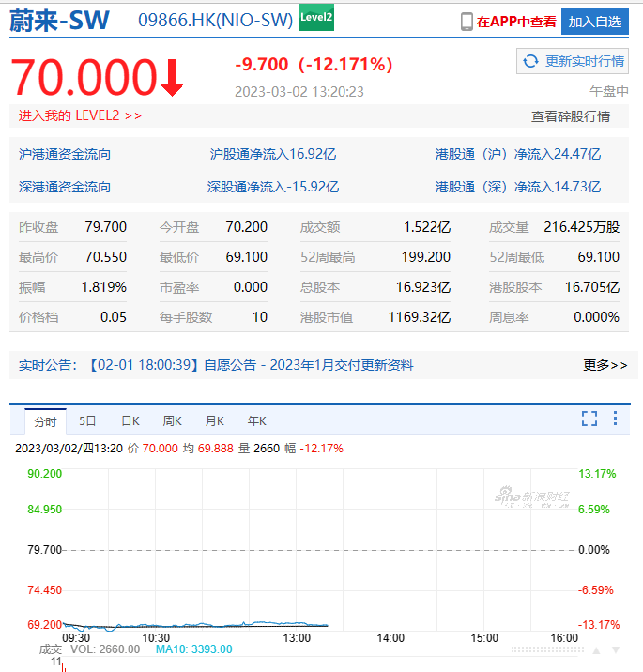Click the 总股本 value 16.923亿
The width and height of the screenshot is (643, 672).
423,287
